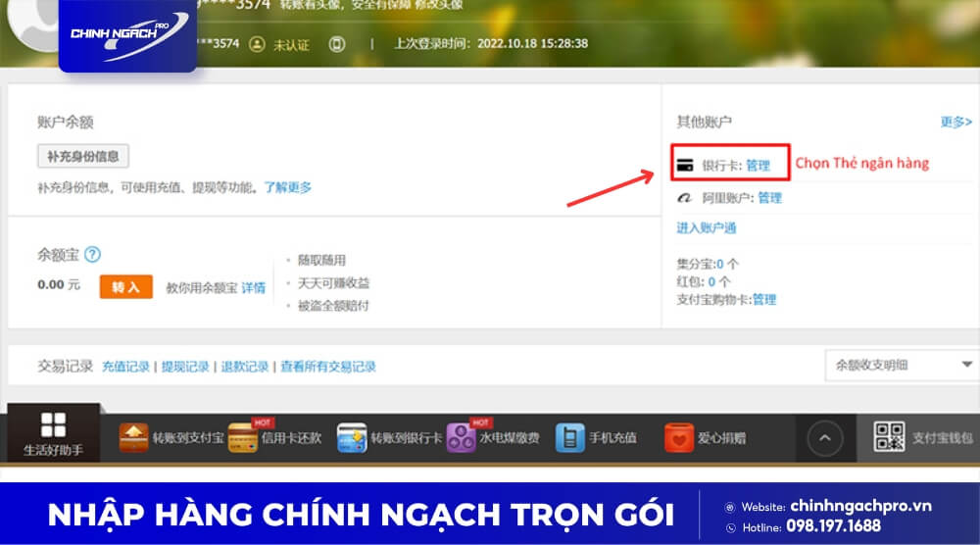Click the 详情 link near 余额宝
The width and height of the screenshot is (980, 545).
pos(253,287)
